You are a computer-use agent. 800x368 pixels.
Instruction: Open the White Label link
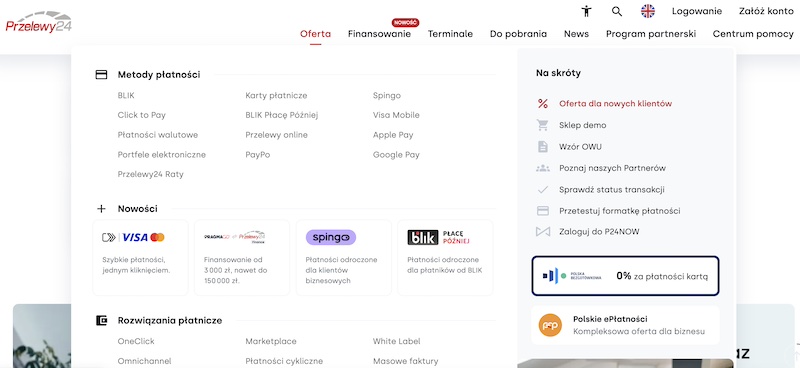click(396, 341)
